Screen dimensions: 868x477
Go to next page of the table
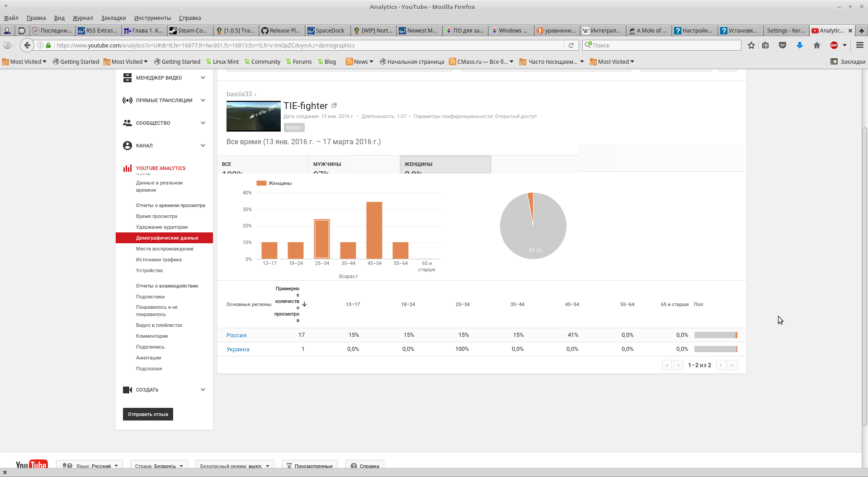click(721, 365)
